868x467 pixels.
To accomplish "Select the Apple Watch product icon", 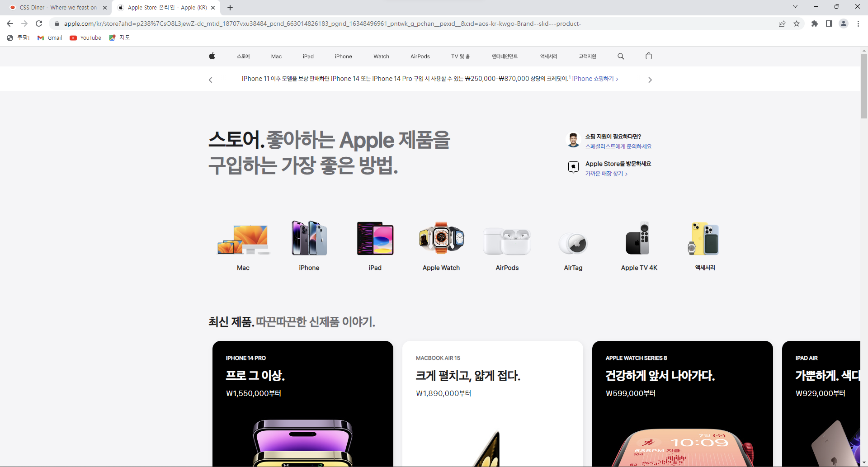I will coord(441,238).
